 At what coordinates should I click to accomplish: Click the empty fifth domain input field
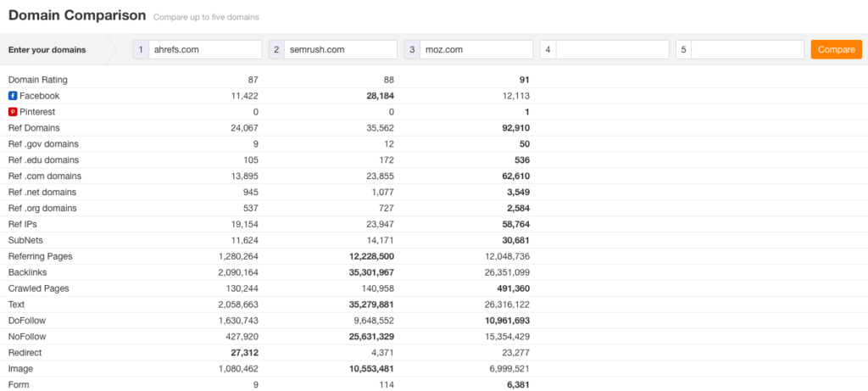click(748, 49)
